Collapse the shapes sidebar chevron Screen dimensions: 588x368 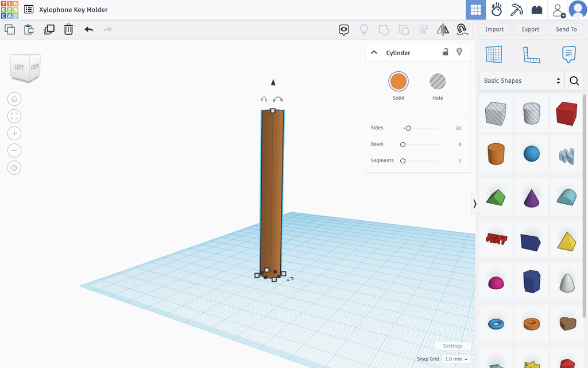click(x=475, y=204)
